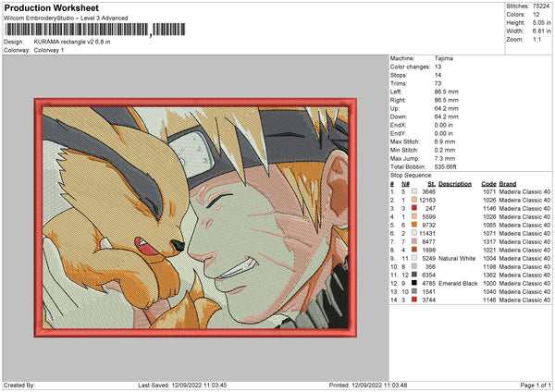555x392 pixels.
Task: Click the 'Printed: 12/09/2022 11:03:48' footer text
Action: (368, 385)
